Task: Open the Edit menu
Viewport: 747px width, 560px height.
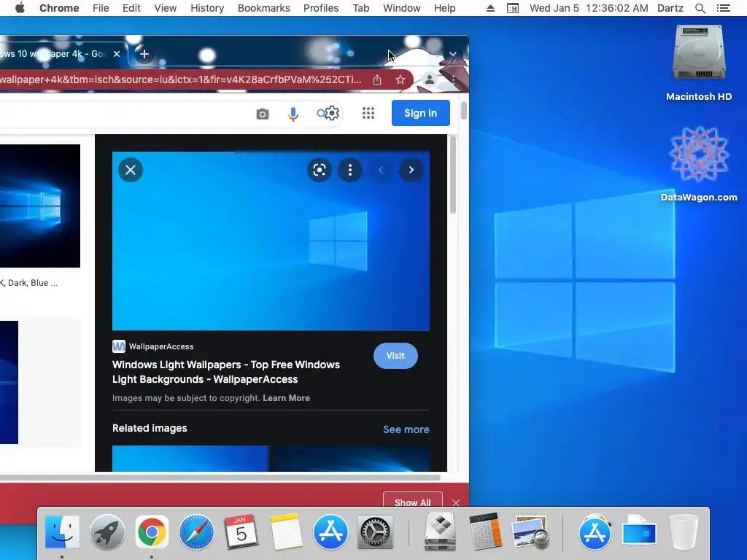Action: [131, 8]
